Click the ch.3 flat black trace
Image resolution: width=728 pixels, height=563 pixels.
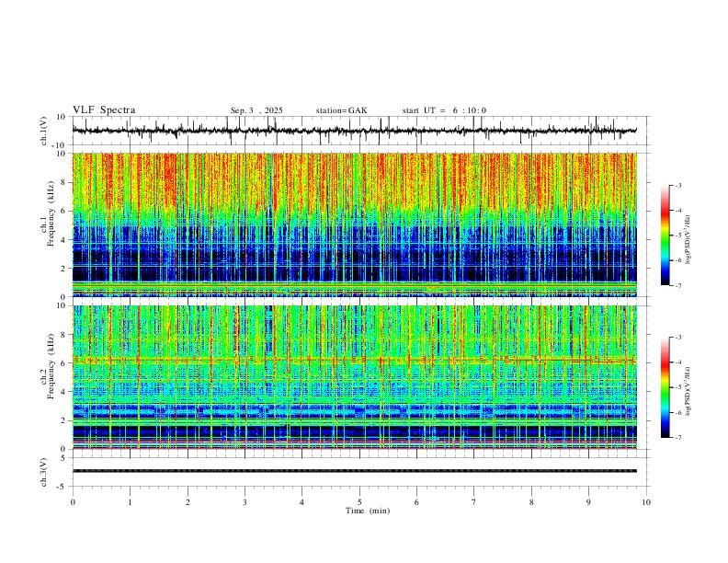click(x=354, y=471)
